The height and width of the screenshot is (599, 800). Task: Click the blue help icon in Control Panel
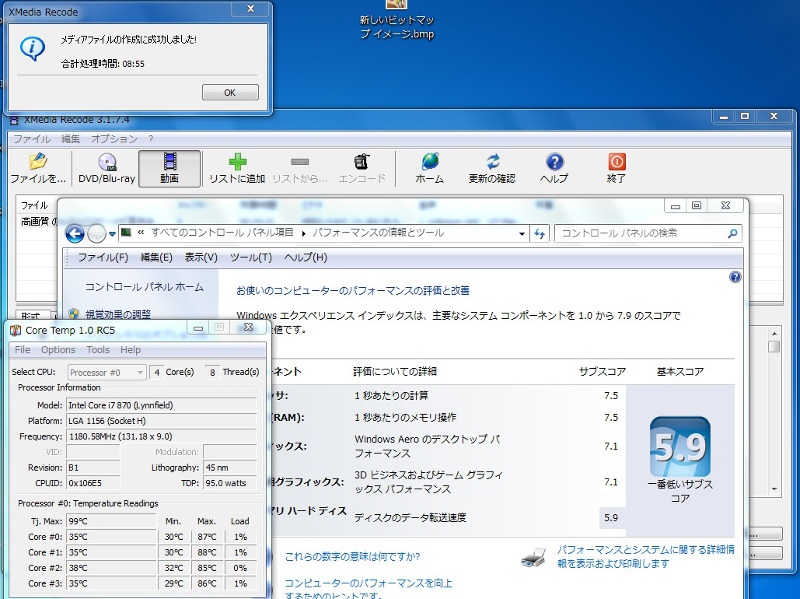pos(735,277)
